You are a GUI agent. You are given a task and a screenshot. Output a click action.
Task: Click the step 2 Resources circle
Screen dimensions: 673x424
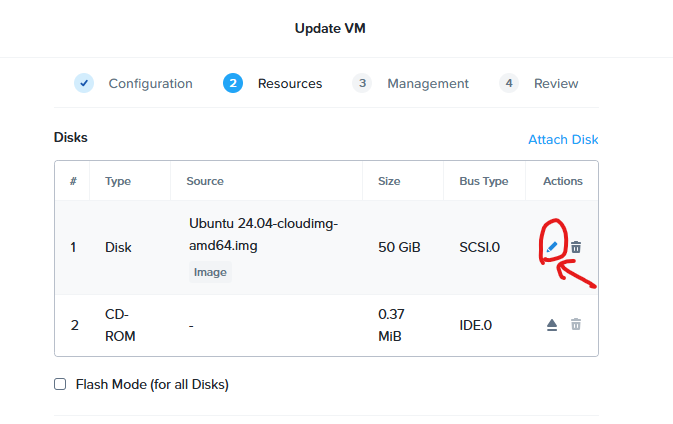tap(233, 83)
